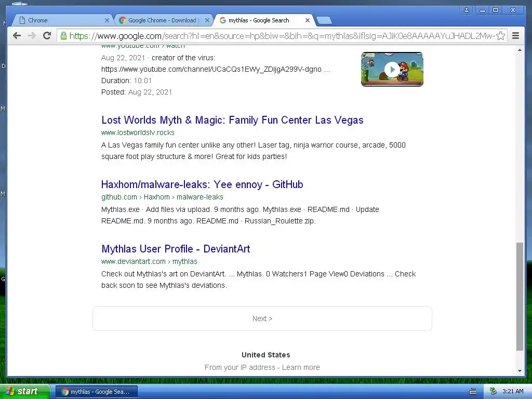Open the Haxhom/malware-leaks GitHub result
This screenshot has width=532, height=399.
tap(202, 184)
